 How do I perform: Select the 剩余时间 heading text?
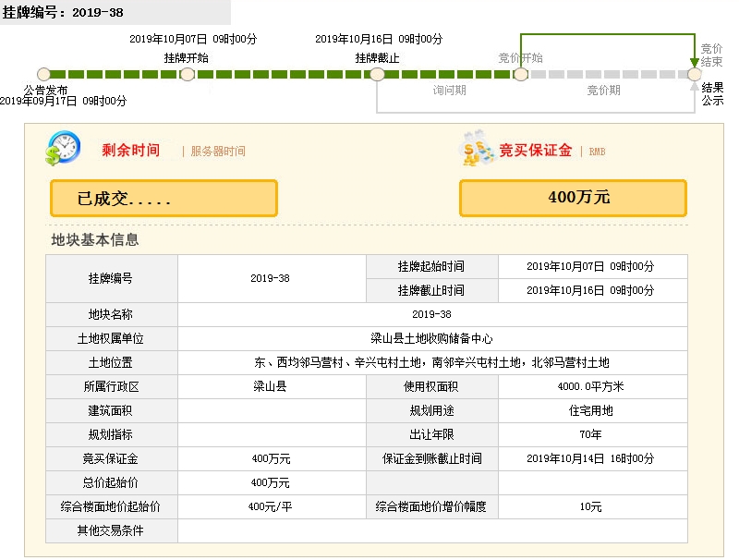(x=130, y=151)
